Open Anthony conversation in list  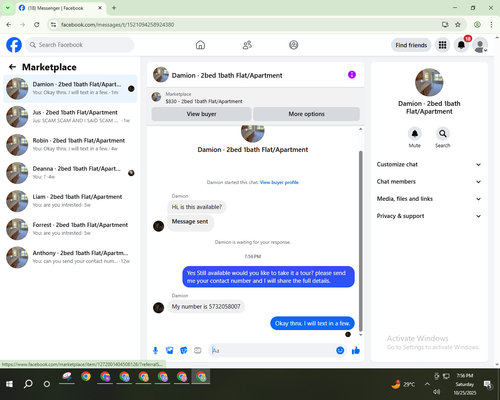[70, 257]
